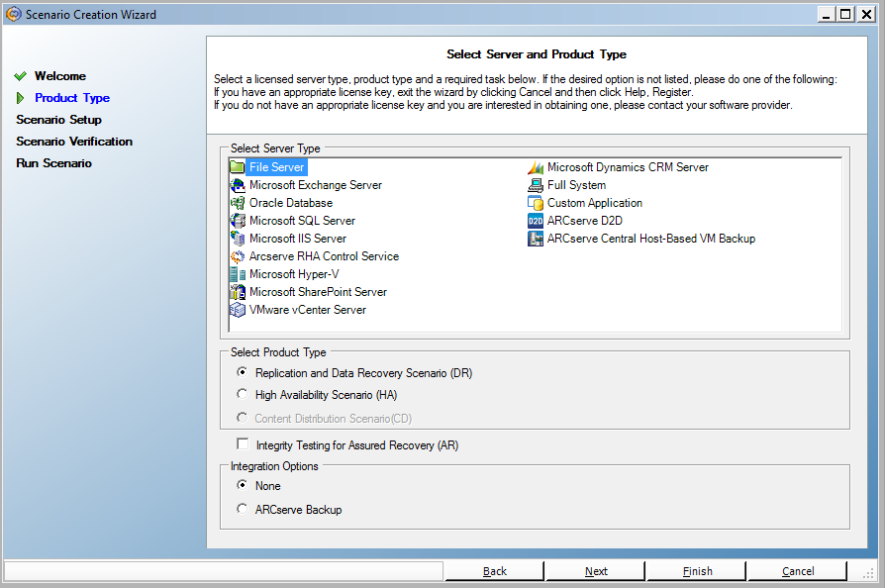This screenshot has height=588, width=885.
Task: Click the Microsoft Exchange Server icon
Action: click(x=237, y=185)
